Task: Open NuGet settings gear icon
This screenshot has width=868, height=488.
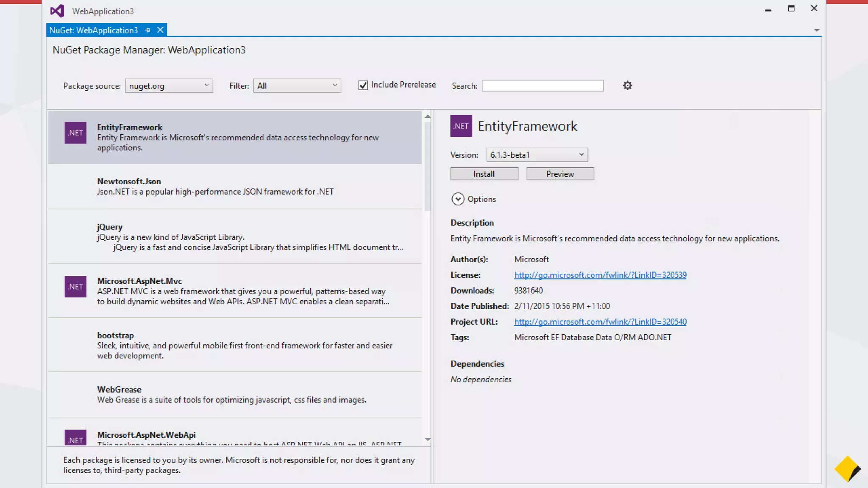Action: tap(627, 86)
